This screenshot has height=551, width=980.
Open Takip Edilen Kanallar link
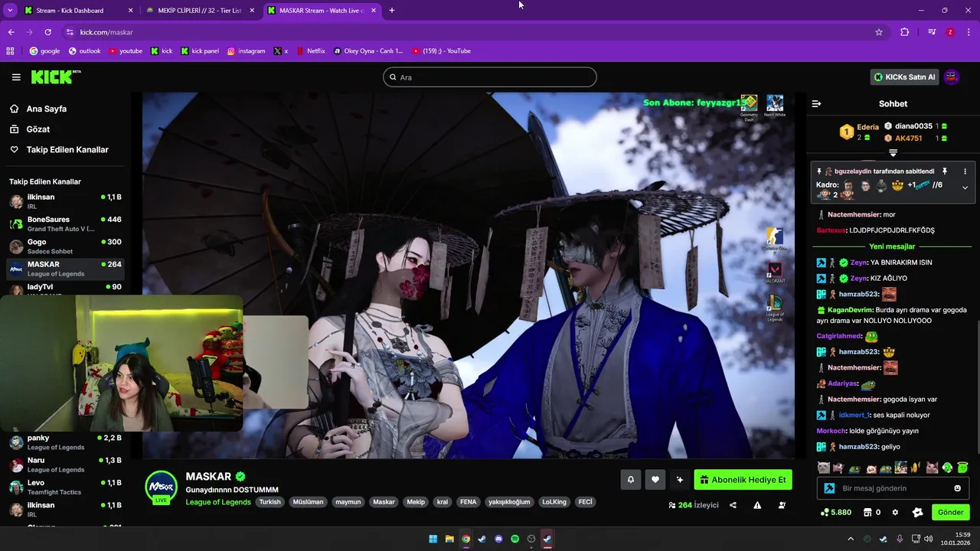67,150
